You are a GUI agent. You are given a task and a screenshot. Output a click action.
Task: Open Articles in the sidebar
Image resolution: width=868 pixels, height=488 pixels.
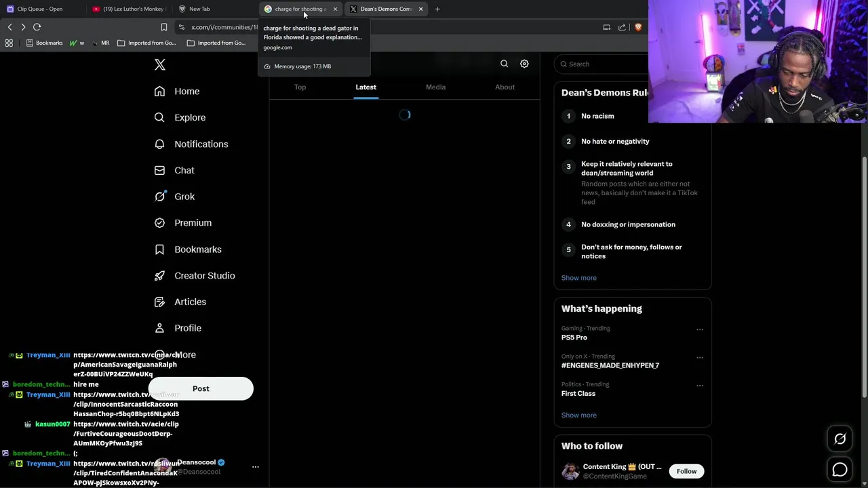tap(180, 302)
